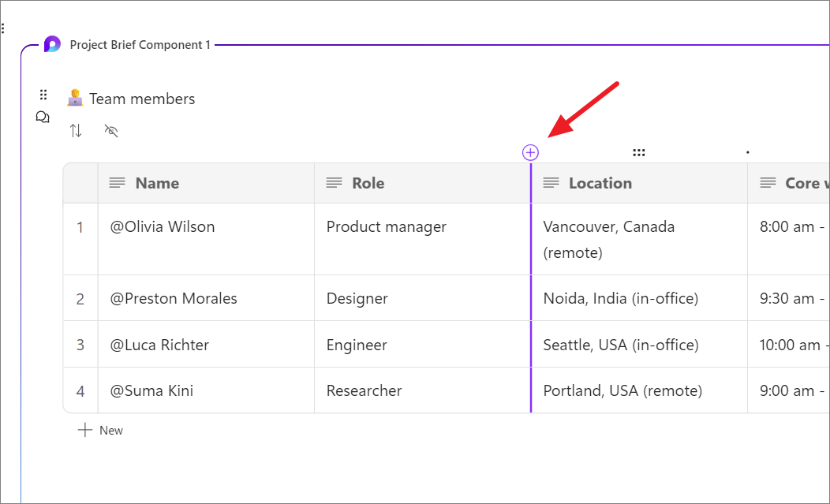Click the @Suma Kini mention

pyautogui.click(x=152, y=390)
